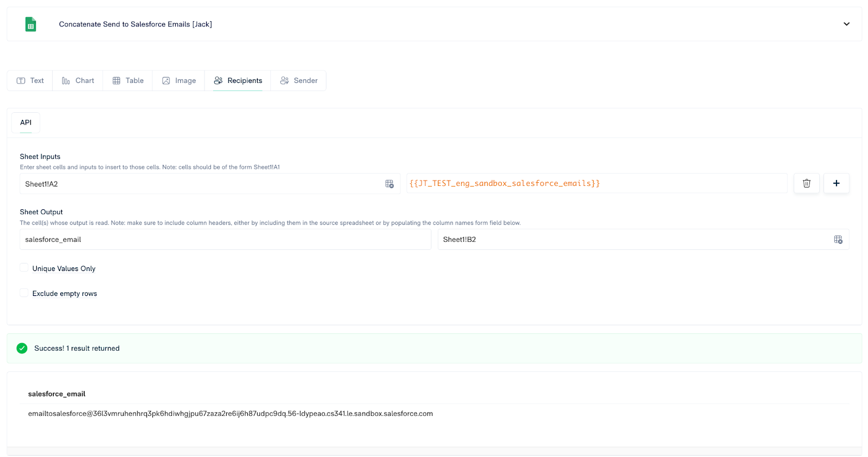Click the Recipients tab

238,81
